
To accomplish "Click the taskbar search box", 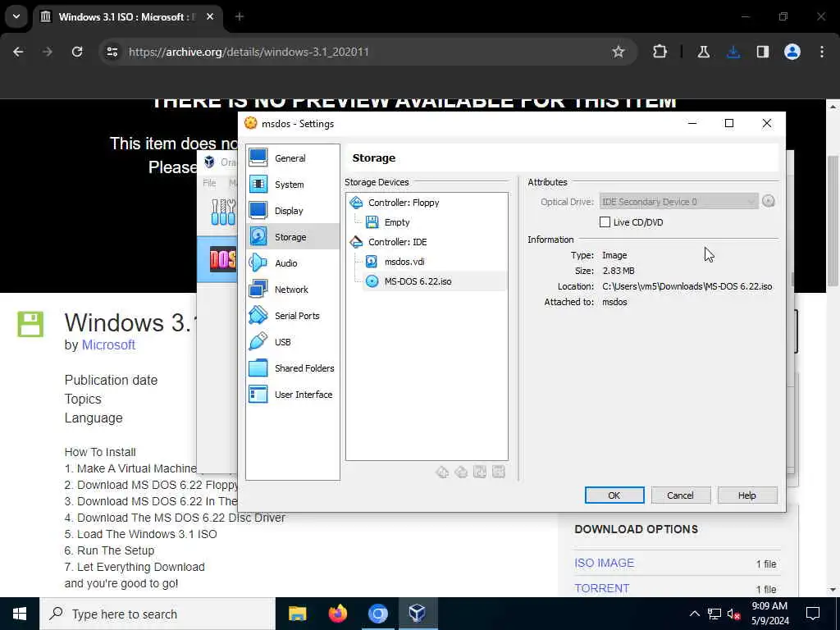I will (x=157, y=614).
